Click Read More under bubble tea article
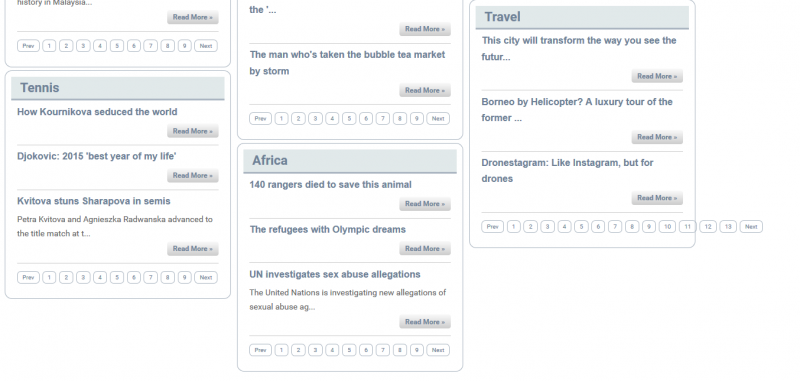This screenshot has height=381, width=800. [x=425, y=90]
